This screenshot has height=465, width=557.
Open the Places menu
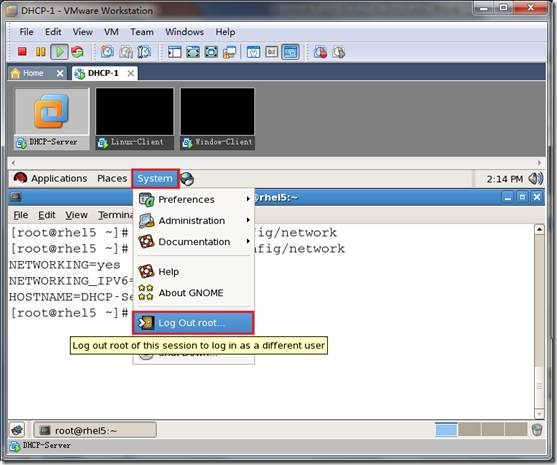click(112, 178)
